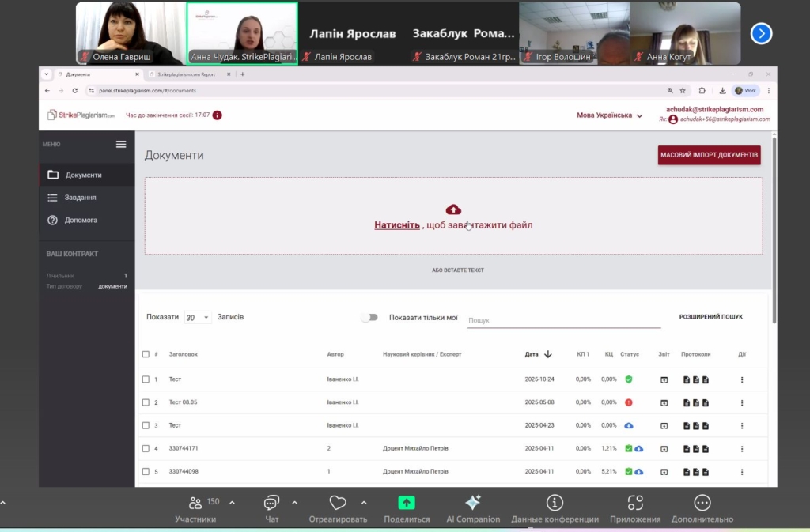The image size is (810, 532).
Task: Tick the checkbox for row 2 Тест 08.05
Action: pyautogui.click(x=146, y=402)
